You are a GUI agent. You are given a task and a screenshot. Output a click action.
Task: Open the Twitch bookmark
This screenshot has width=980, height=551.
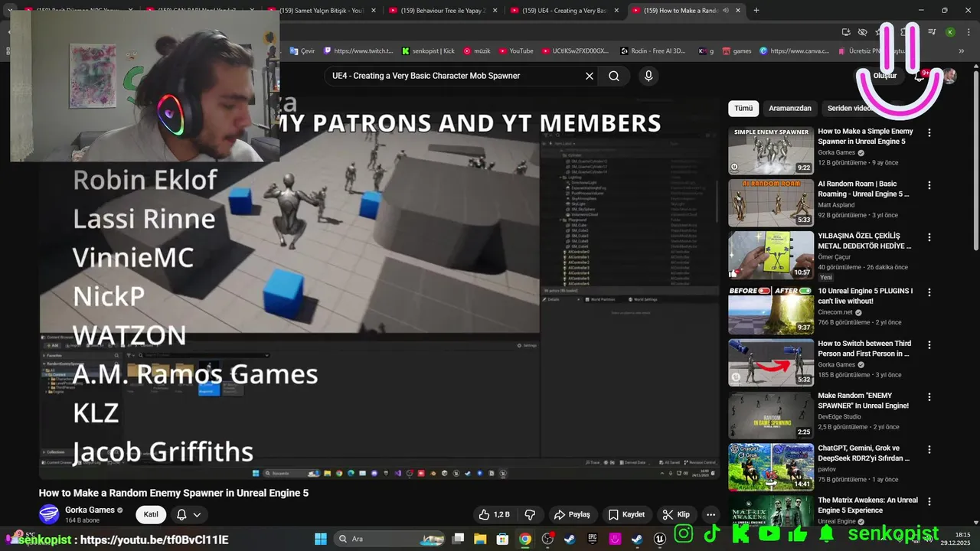pyautogui.click(x=358, y=51)
